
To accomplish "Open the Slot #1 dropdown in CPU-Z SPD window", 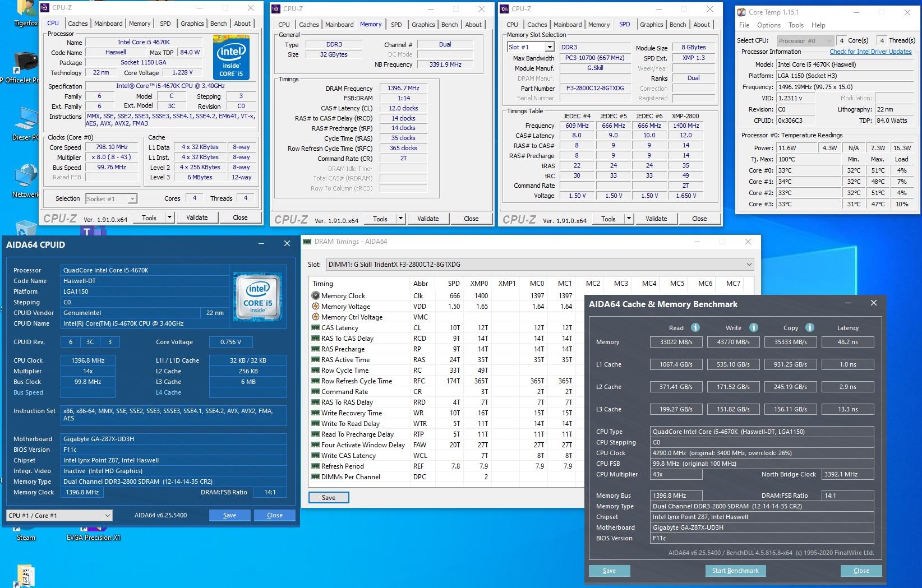I will click(550, 47).
